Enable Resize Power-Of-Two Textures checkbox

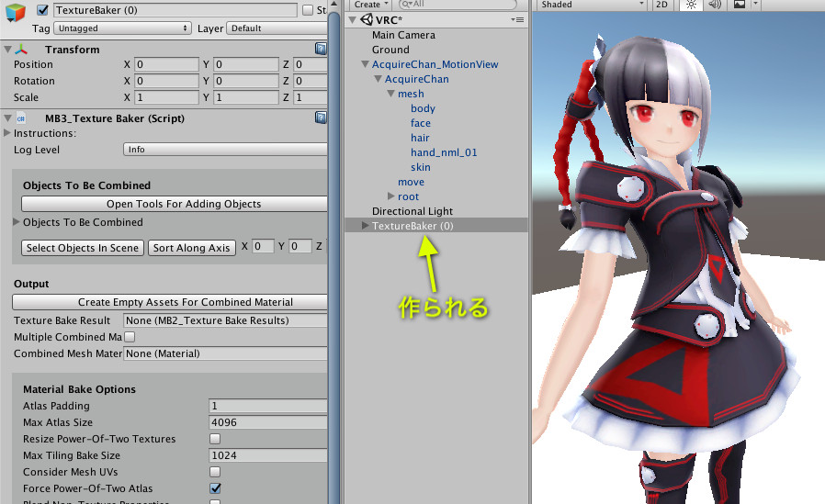[215, 439]
